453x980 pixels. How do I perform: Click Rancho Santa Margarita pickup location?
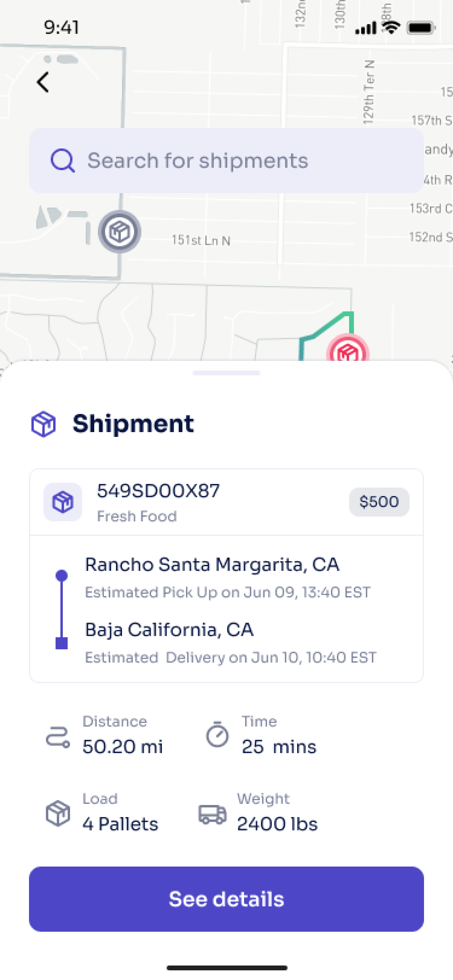[212, 565]
